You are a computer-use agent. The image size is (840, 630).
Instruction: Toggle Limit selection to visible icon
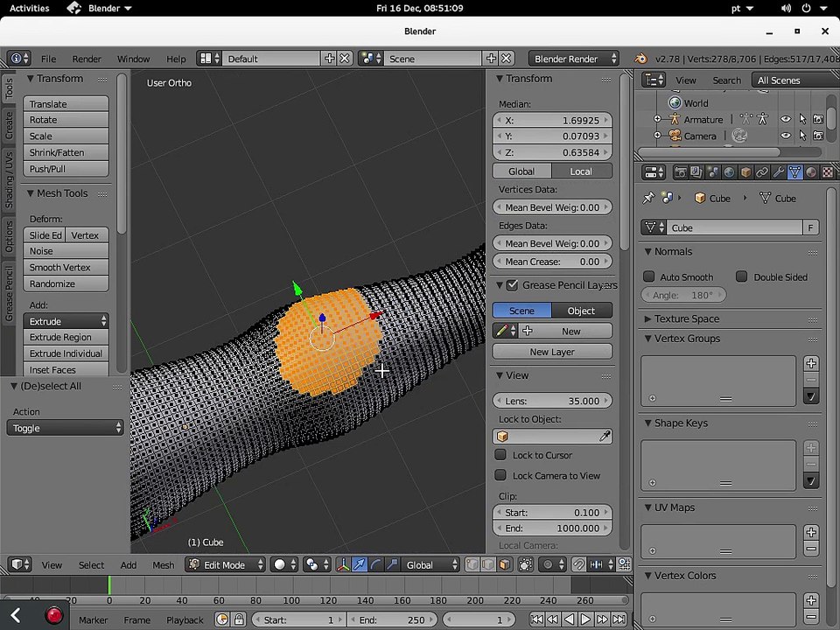click(x=526, y=564)
